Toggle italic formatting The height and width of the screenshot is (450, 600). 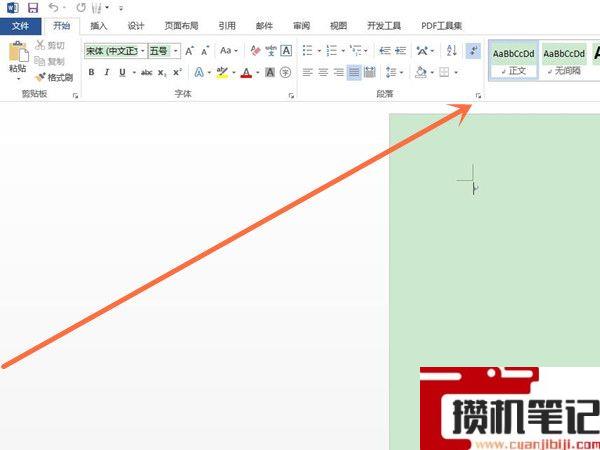click(107, 72)
